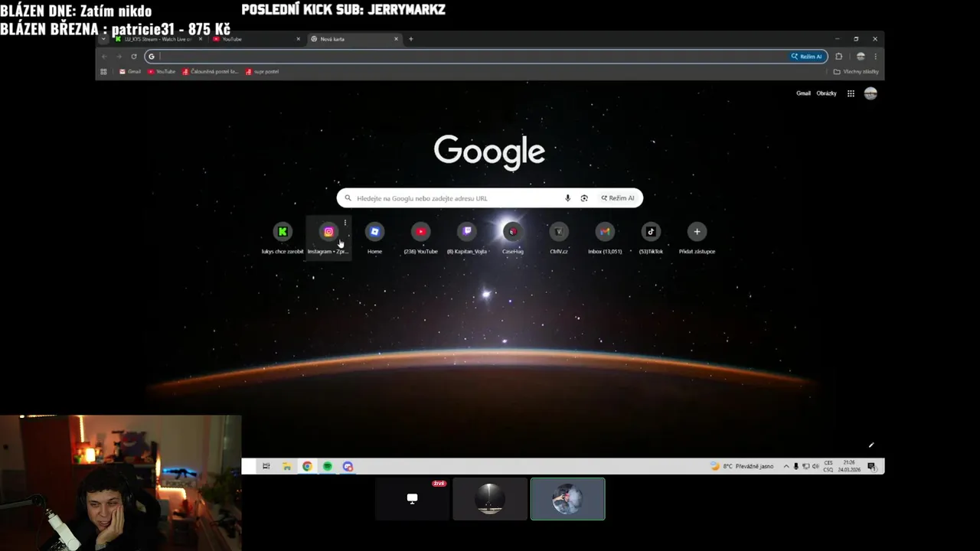This screenshot has height=551, width=980.
Task: Open the three-dot menu on the Instagram shortcut
Action: click(345, 223)
